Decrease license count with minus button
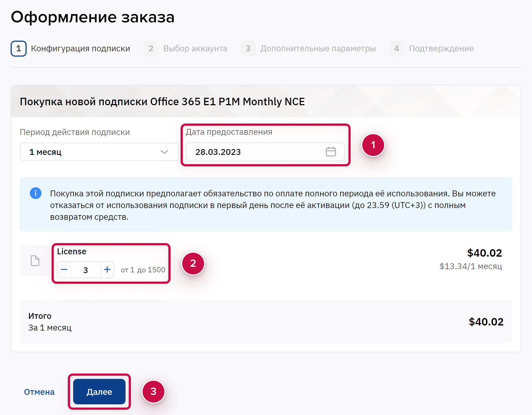 [x=64, y=270]
